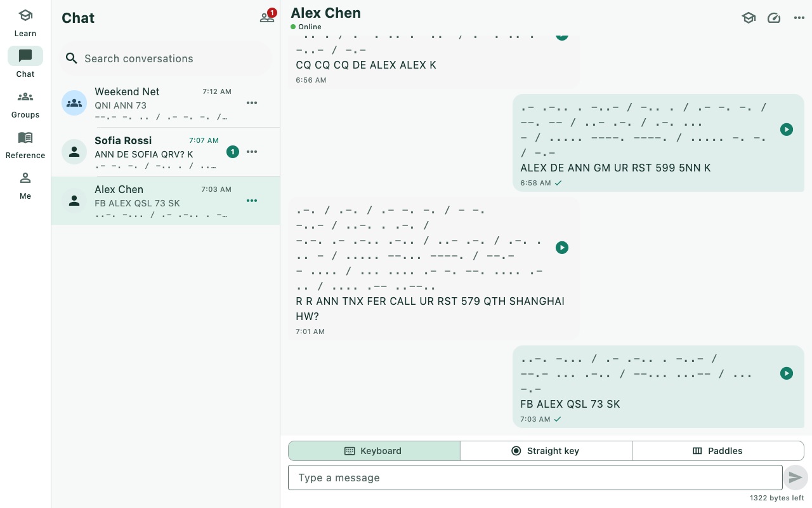The width and height of the screenshot is (812, 508).
Task: Click the "1322 bytes left" counter
Action: click(x=776, y=498)
